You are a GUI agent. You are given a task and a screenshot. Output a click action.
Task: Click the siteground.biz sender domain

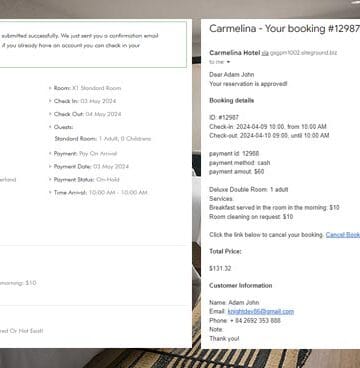[x=303, y=53]
